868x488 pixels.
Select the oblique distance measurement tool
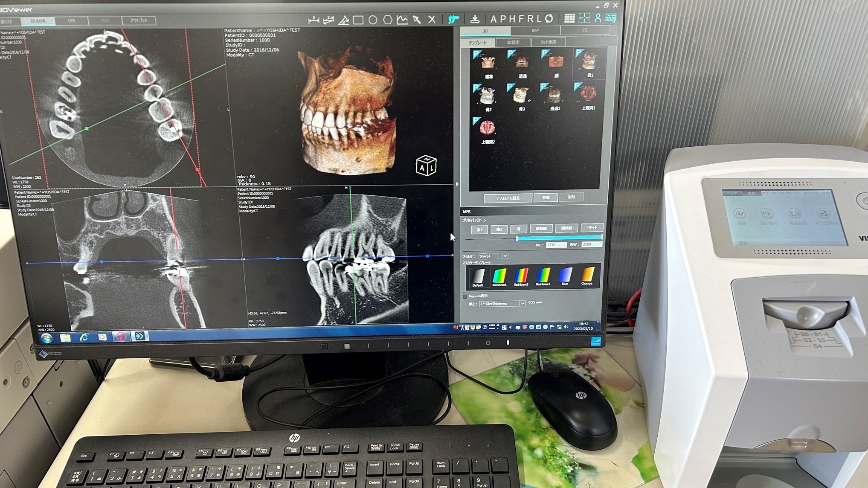click(x=329, y=20)
